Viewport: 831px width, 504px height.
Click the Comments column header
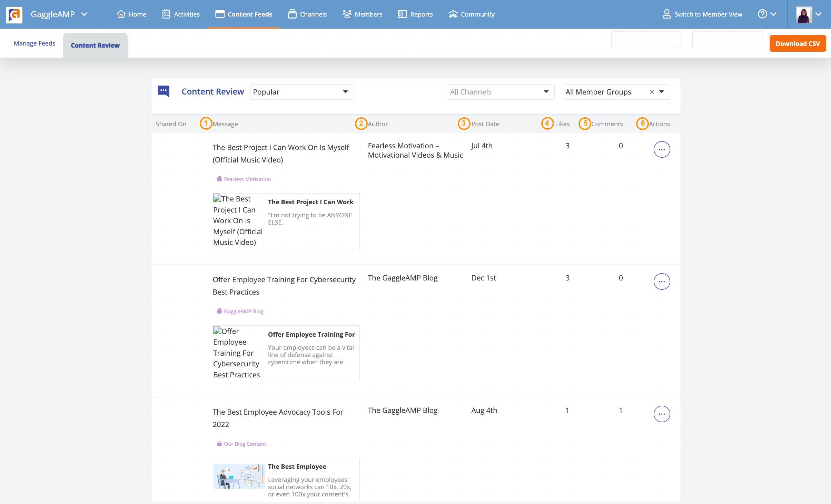[x=607, y=124]
